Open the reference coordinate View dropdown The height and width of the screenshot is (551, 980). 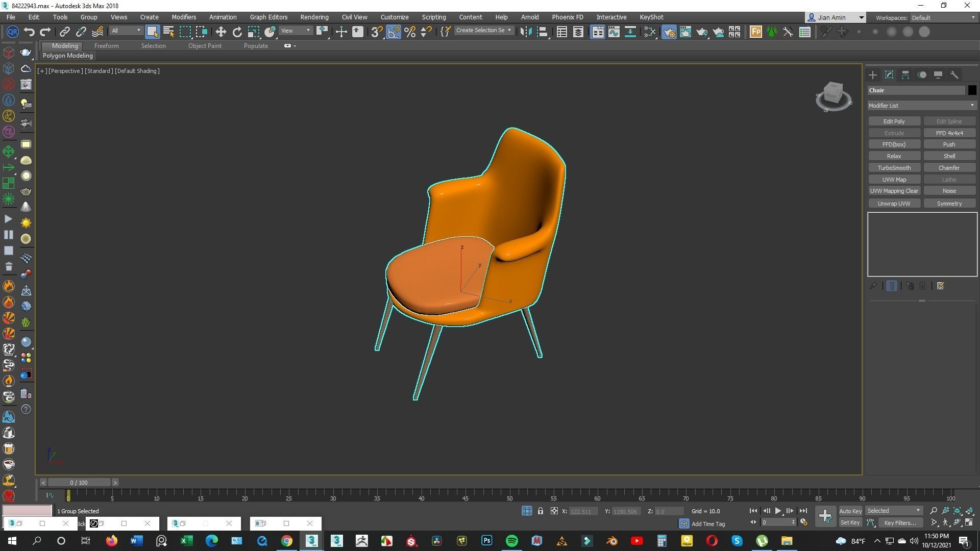(296, 31)
